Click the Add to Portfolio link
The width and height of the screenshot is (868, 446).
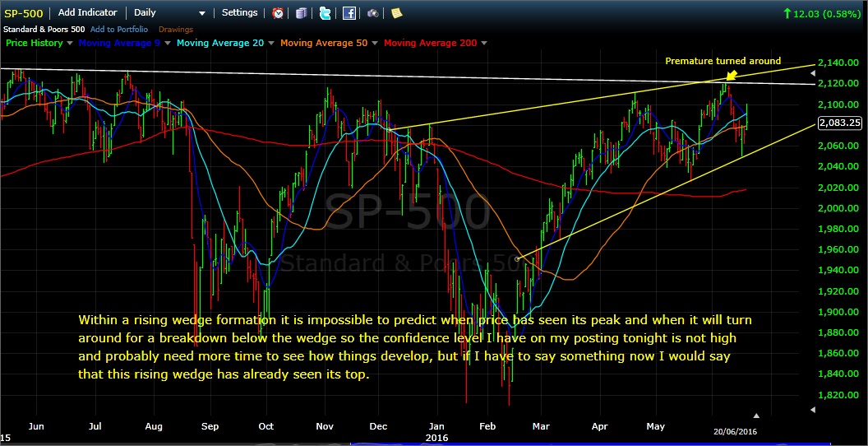pyautogui.click(x=119, y=30)
